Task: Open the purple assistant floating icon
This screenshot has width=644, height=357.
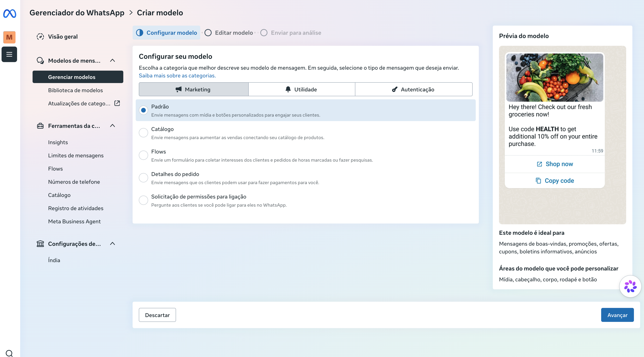Action: point(630,286)
